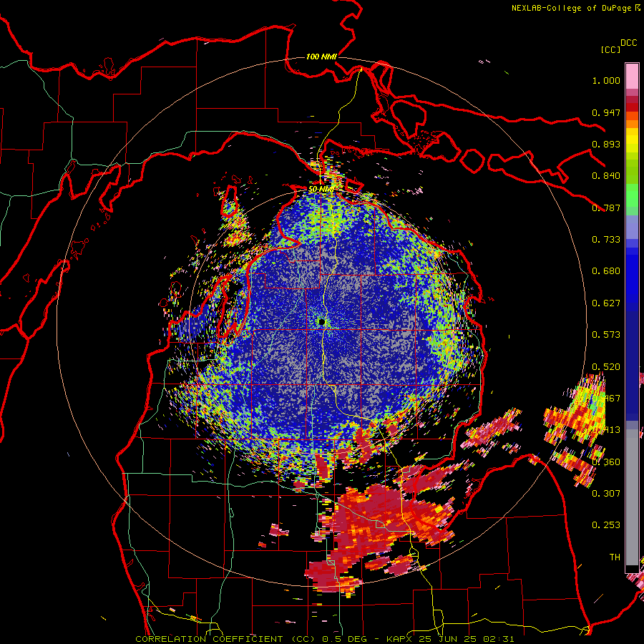644x644 pixels.
Task: Select the 0.787 scale value
Action: pos(606,208)
